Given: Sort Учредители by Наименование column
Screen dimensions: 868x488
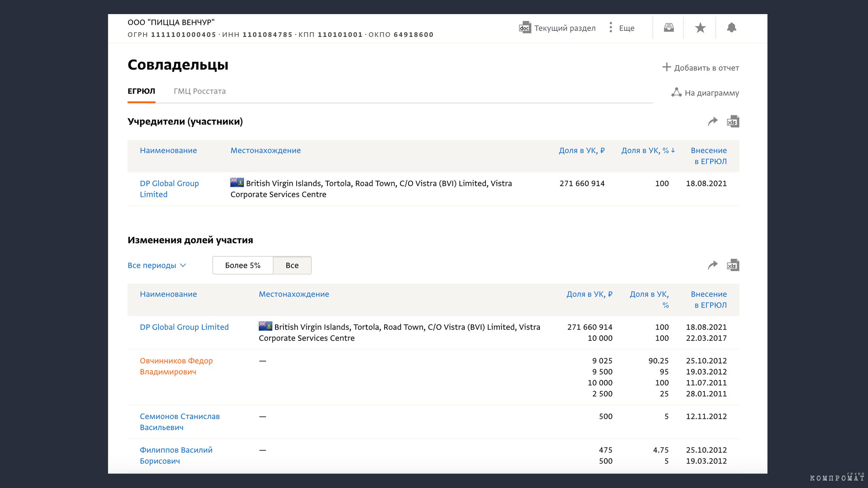Looking at the screenshot, I should (168, 150).
